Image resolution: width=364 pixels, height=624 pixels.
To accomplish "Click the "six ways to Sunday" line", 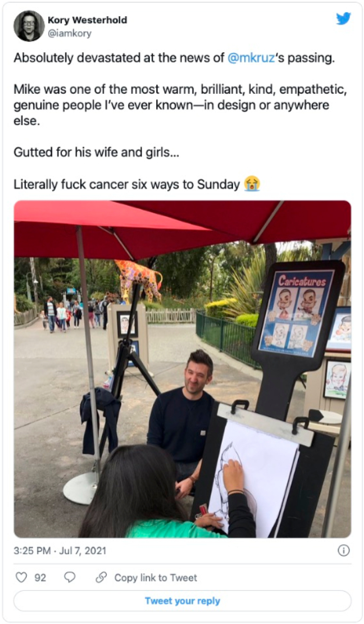I will tap(127, 184).
